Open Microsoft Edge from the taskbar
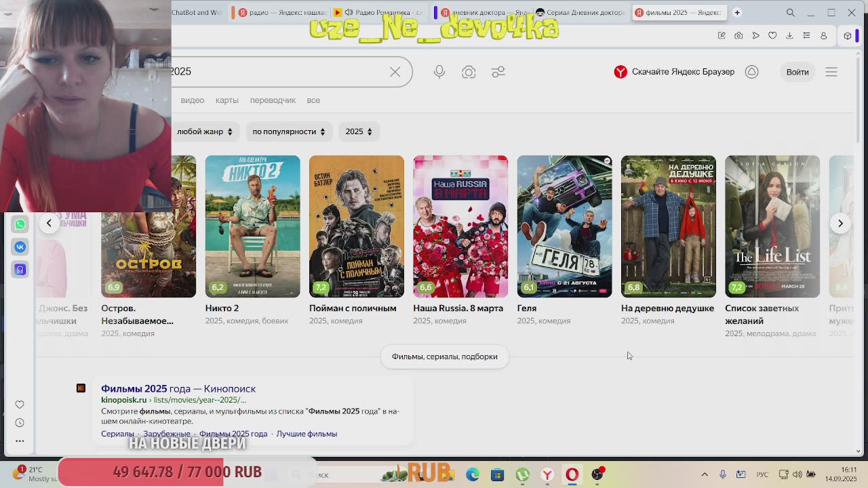Image resolution: width=868 pixels, height=488 pixels. tap(473, 475)
